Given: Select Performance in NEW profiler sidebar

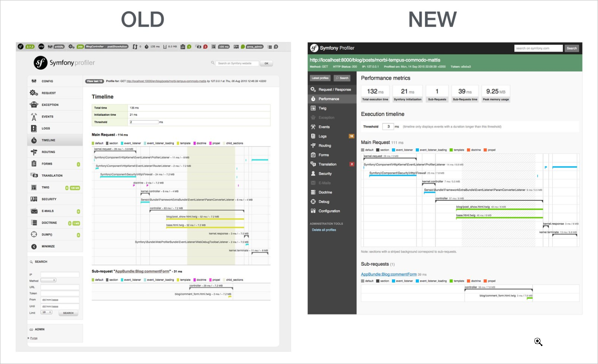Looking at the screenshot, I should pyautogui.click(x=332, y=99).
